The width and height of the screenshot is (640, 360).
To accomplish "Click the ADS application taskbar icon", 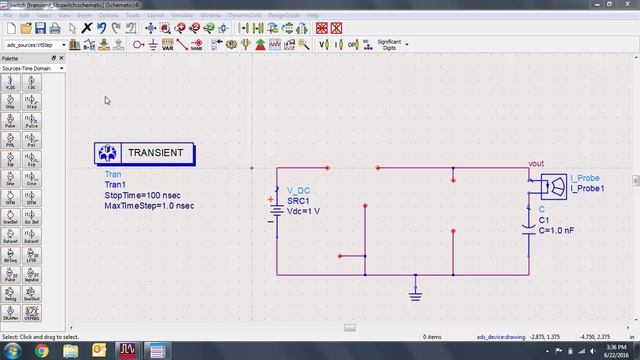I will (x=128, y=351).
